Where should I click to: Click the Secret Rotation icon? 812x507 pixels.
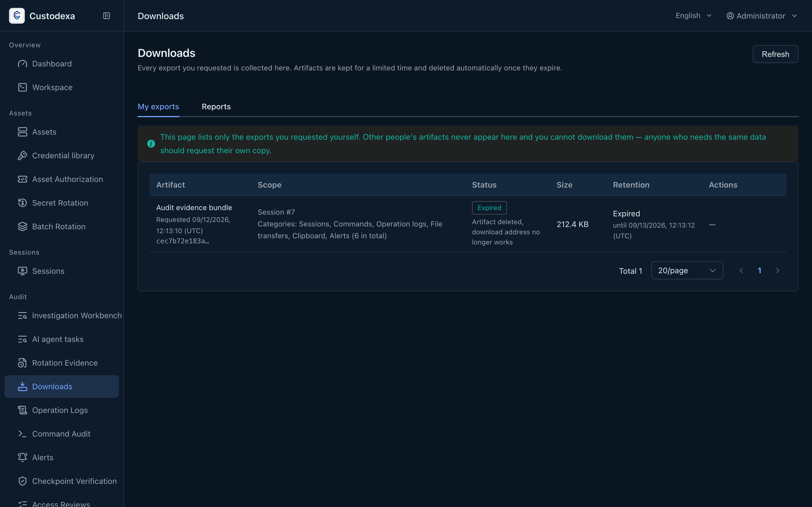point(23,203)
